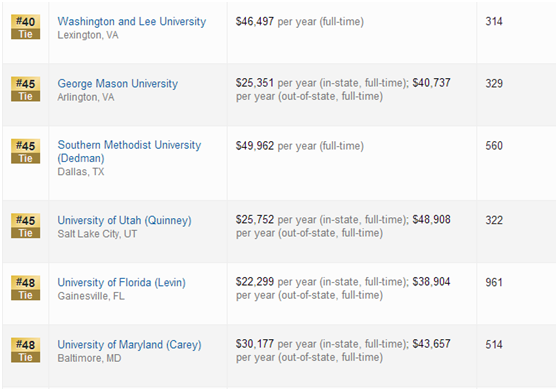The height and width of the screenshot is (391, 558).
Task: Open University of Utah (Quinney) link
Action: pyautogui.click(x=125, y=220)
